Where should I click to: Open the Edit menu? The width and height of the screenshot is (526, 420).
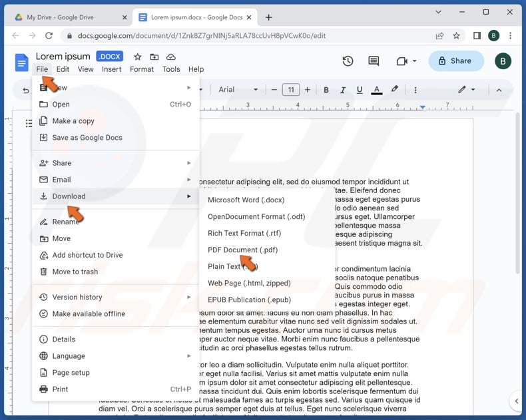click(x=63, y=69)
